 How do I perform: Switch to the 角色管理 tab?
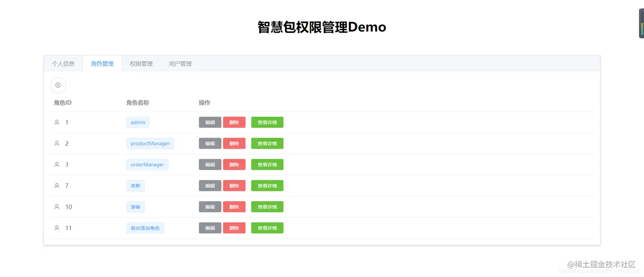tap(102, 63)
